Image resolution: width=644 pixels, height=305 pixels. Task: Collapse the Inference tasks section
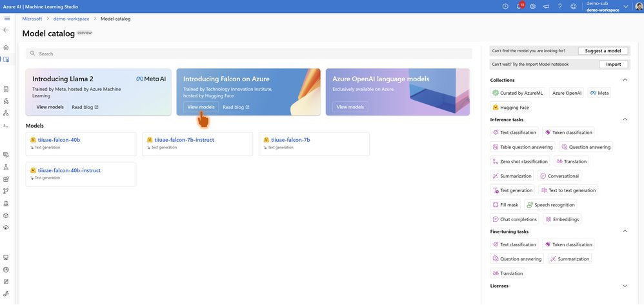[625, 119]
